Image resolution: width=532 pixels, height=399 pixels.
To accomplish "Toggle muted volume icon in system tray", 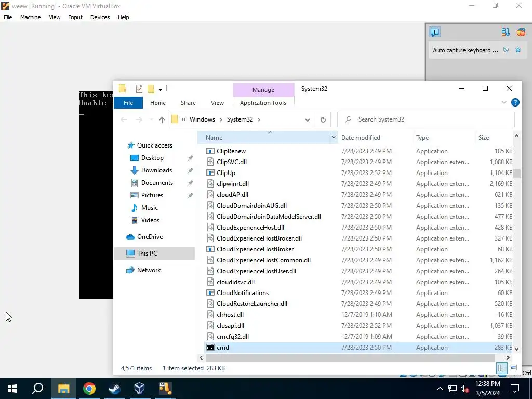I will click(x=465, y=389).
